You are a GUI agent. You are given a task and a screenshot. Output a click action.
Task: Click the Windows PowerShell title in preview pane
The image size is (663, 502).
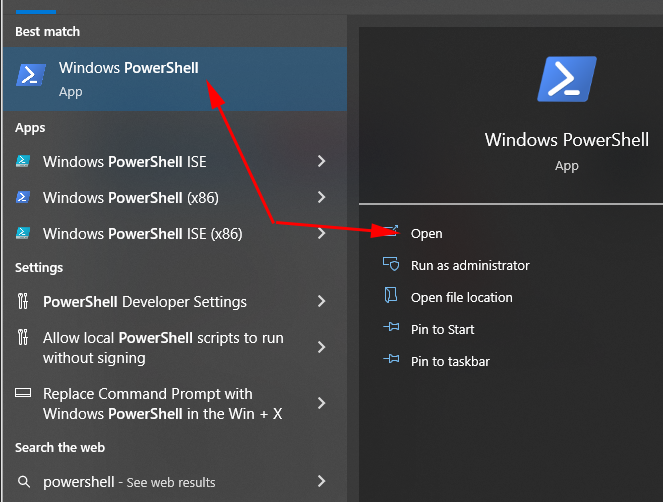[x=567, y=140]
